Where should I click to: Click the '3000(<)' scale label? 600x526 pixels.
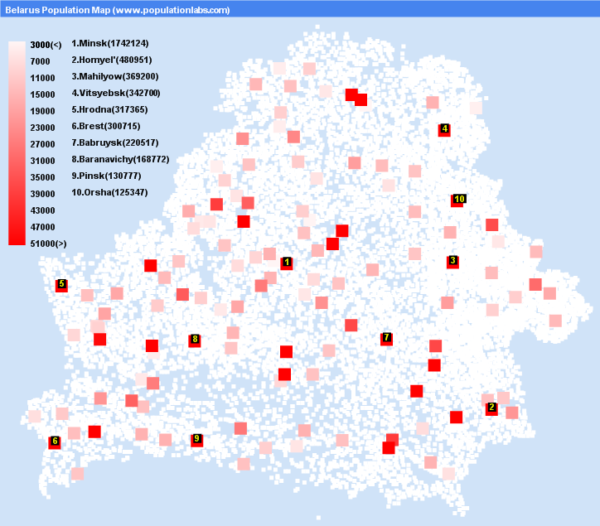tap(46, 45)
